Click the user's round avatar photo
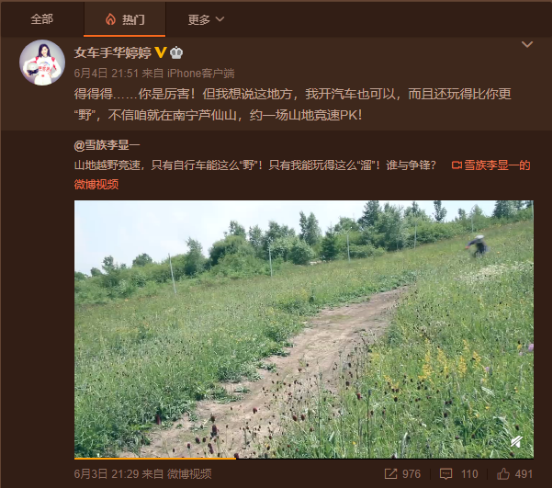 click(x=42, y=62)
